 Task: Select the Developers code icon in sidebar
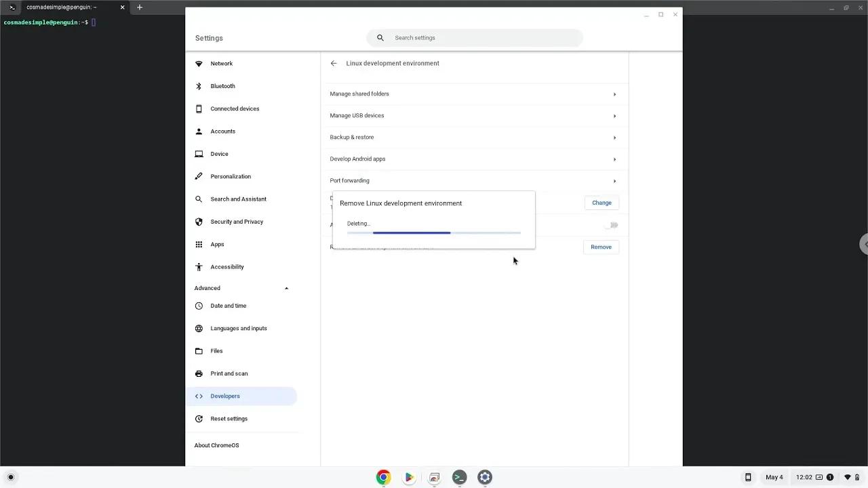click(x=199, y=396)
